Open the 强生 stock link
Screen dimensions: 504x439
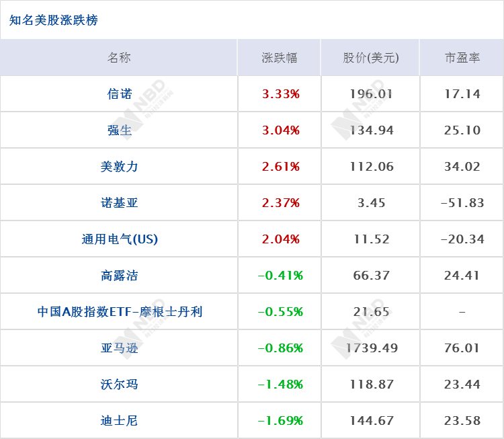(x=119, y=130)
